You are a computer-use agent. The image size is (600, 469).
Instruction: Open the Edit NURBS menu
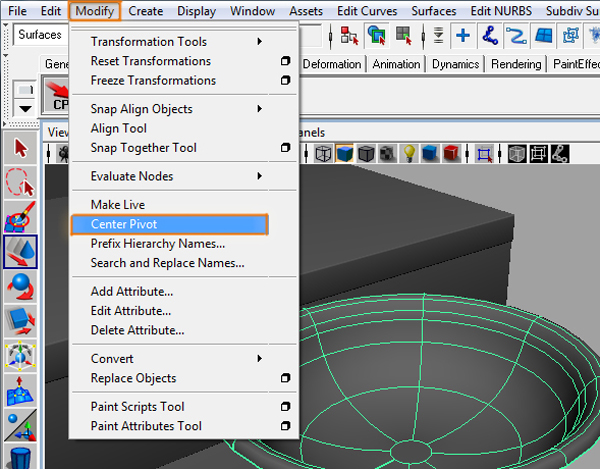pyautogui.click(x=501, y=11)
